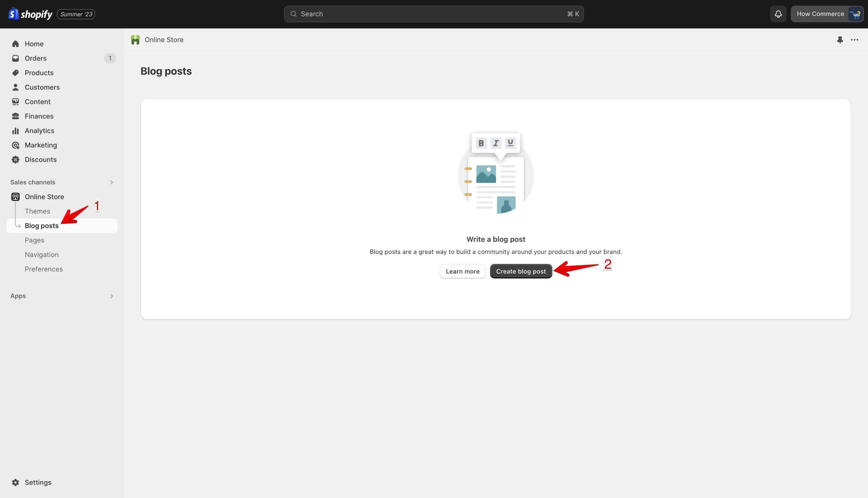Select Blog posts in sidebar

[x=61, y=226]
